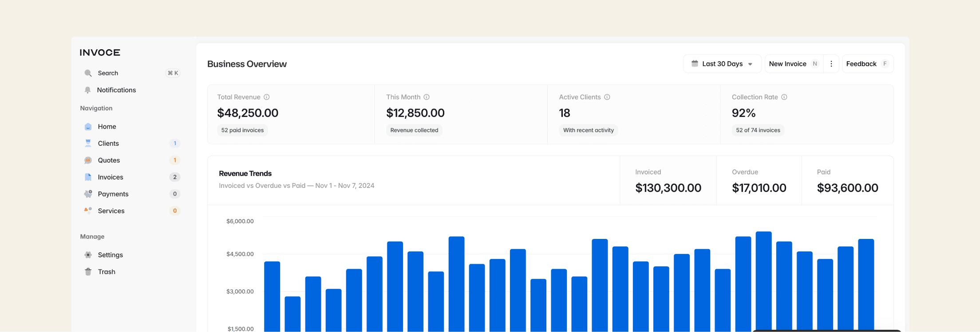Click the INVOCE logo
The width and height of the screenshot is (980, 332).
[x=100, y=53]
